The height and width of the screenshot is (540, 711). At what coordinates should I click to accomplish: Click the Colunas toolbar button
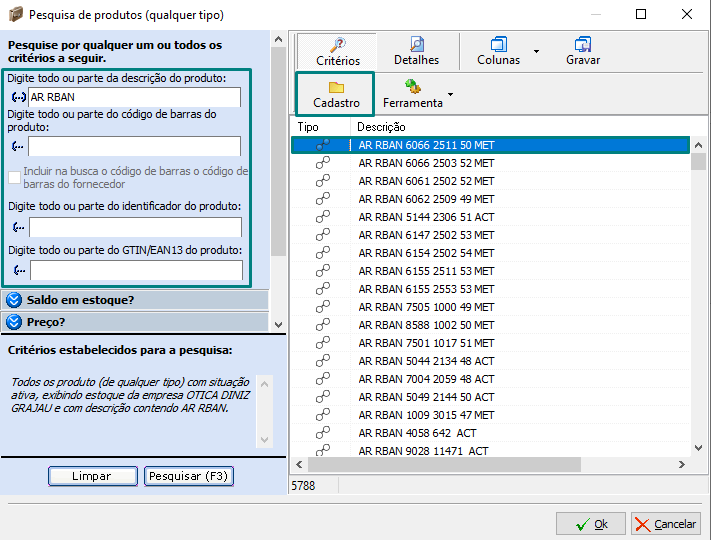[498, 51]
